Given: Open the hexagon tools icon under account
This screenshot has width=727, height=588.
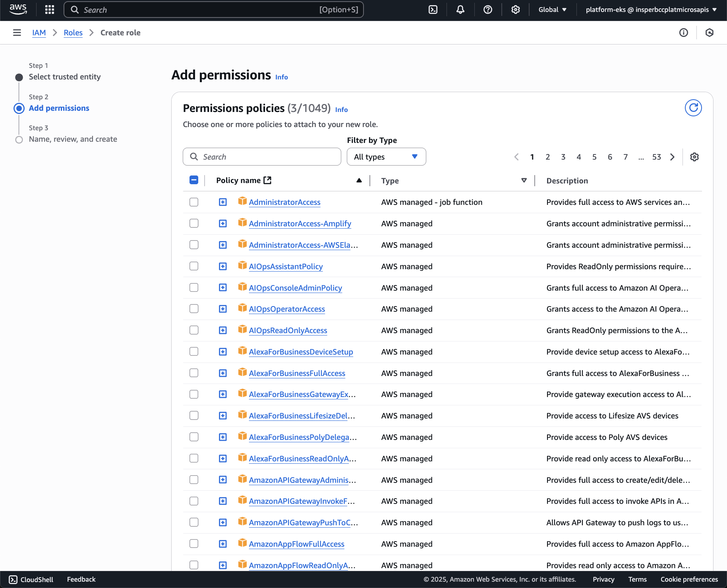Looking at the screenshot, I should tap(710, 33).
